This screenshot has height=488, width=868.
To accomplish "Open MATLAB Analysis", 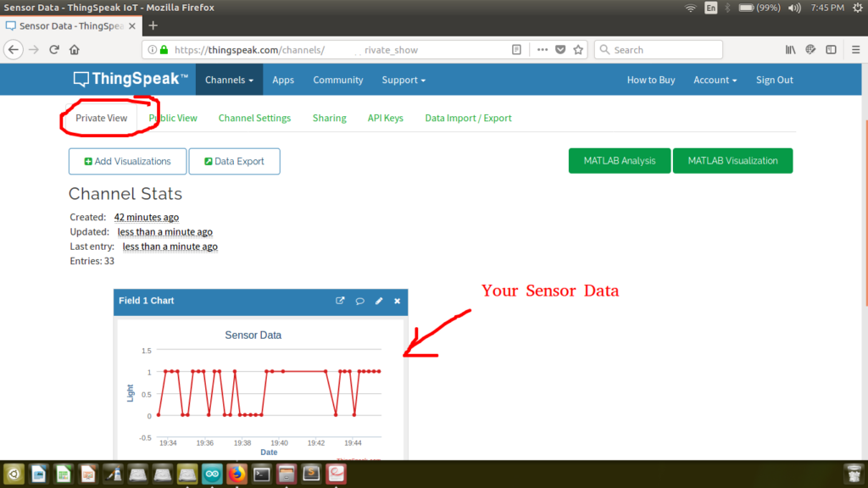I will (x=620, y=160).
